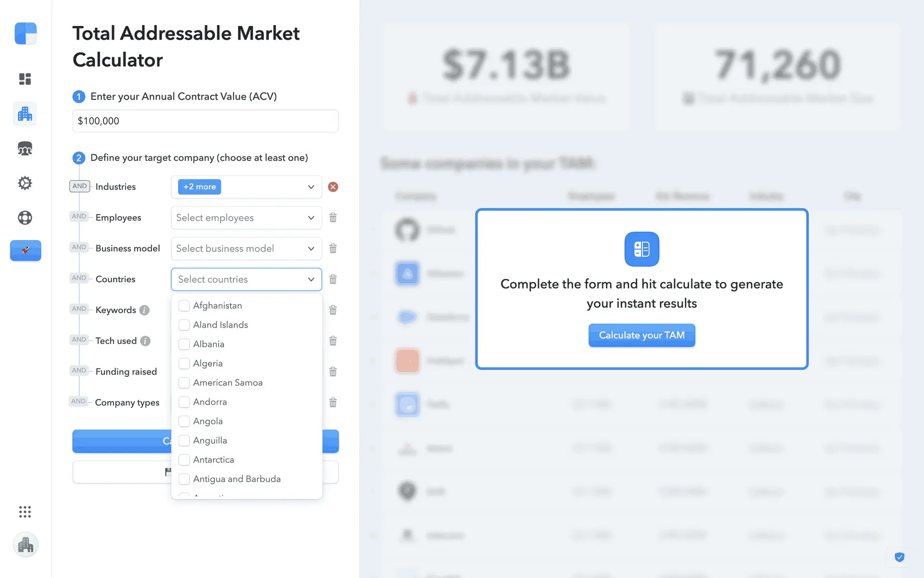The width and height of the screenshot is (924, 578).
Task: Remove the Industries filter with red X
Action: [333, 187]
